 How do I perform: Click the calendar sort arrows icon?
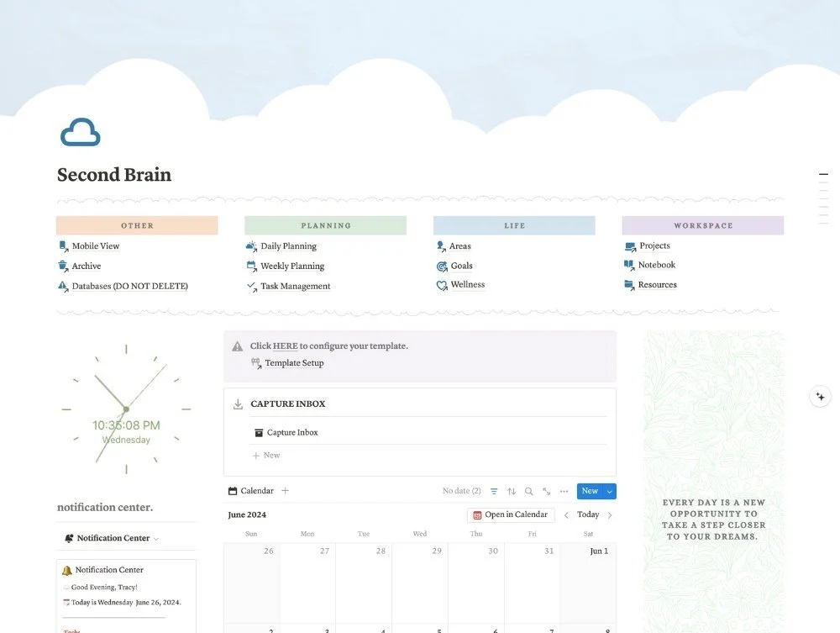coord(512,491)
